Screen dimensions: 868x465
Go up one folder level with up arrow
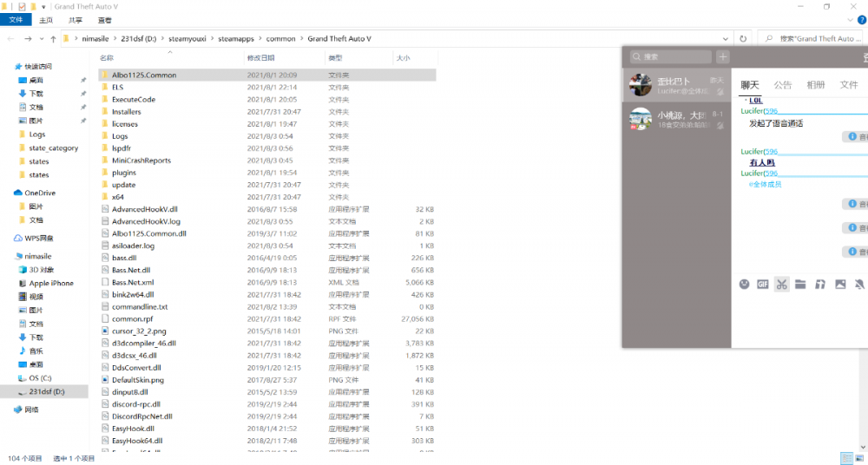pyautogui.click(x=53, y=39)
